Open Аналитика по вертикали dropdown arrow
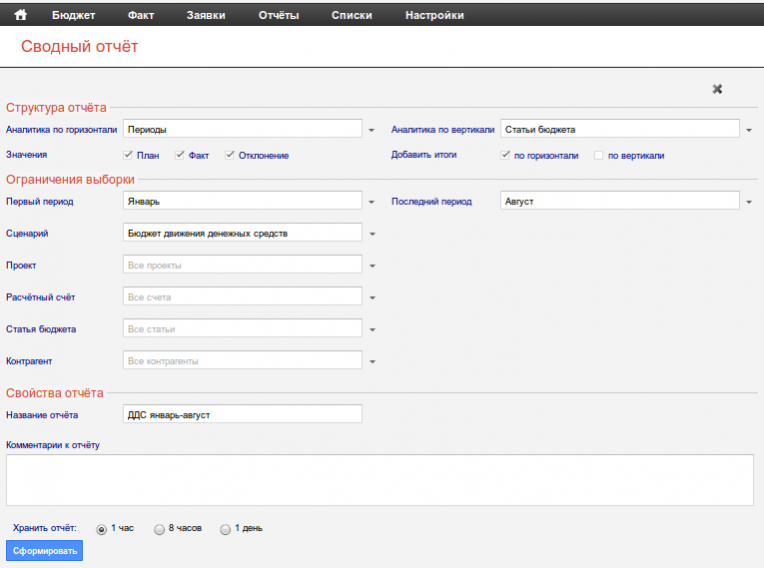Viewport: 764px width, 568px height. (749, 130)
